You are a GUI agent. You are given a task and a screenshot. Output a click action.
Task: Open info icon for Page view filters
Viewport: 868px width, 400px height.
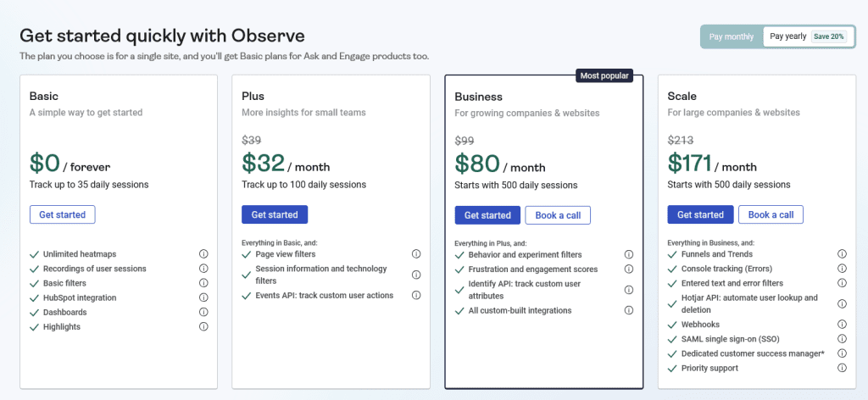[x=416, y=254]
